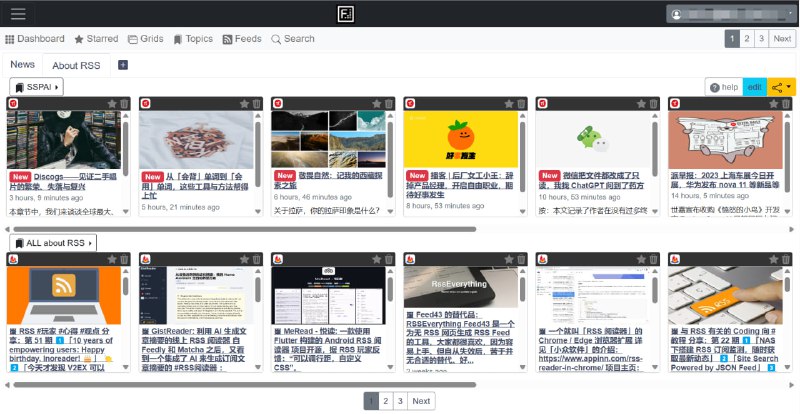Click the help question mark button
Image resolution: width=800 pixels, height=414 pixels.
723,87
